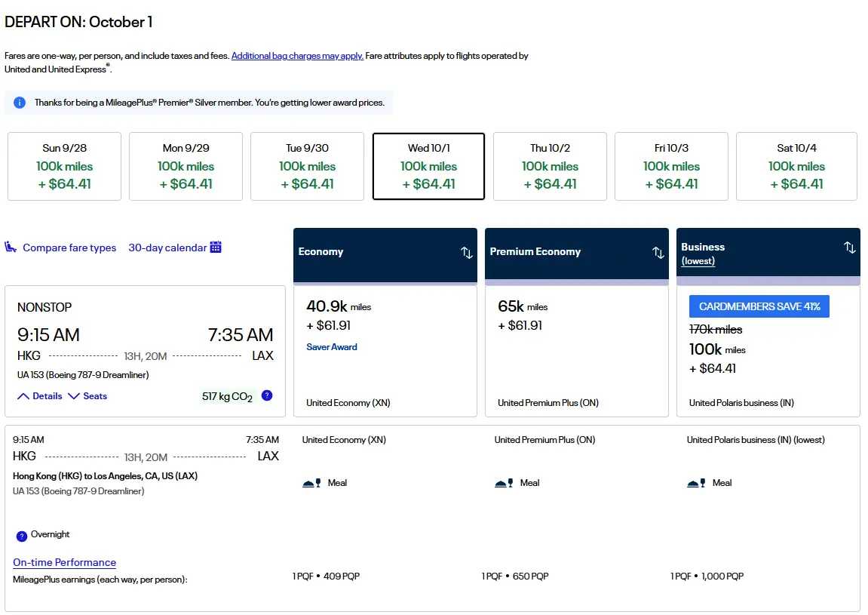Select Tue 9/30 date card
Image resolution: width=868 pixels, height=615 pixels.
coord(307,166)
